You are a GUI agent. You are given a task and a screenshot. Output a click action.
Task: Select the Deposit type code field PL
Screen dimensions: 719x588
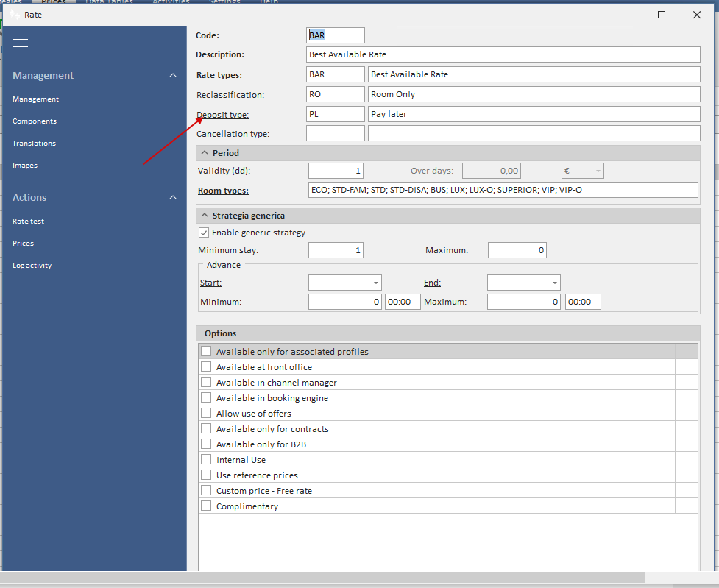point(336,114)
